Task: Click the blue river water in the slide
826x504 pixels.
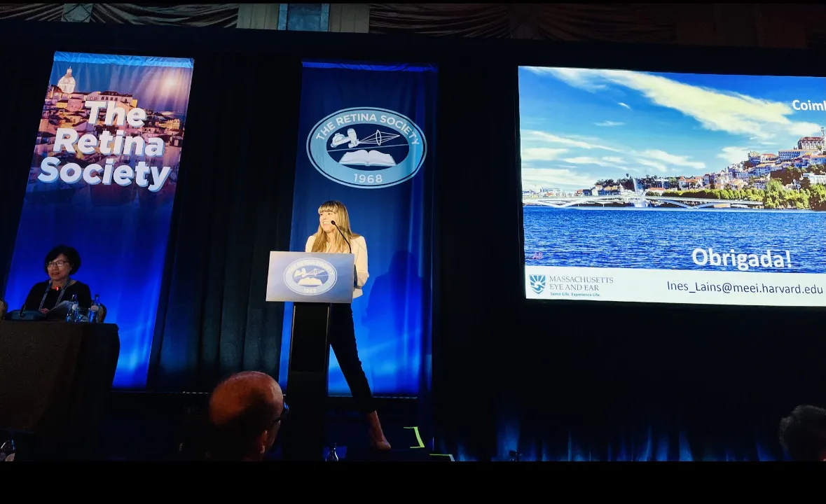Action: tap(631, 234)
